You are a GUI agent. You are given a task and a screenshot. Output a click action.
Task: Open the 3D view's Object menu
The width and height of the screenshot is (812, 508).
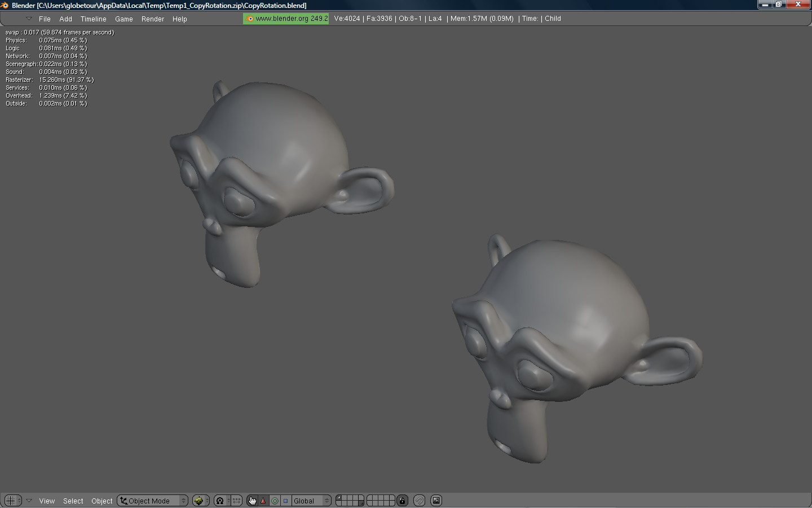tap(101, 501)
